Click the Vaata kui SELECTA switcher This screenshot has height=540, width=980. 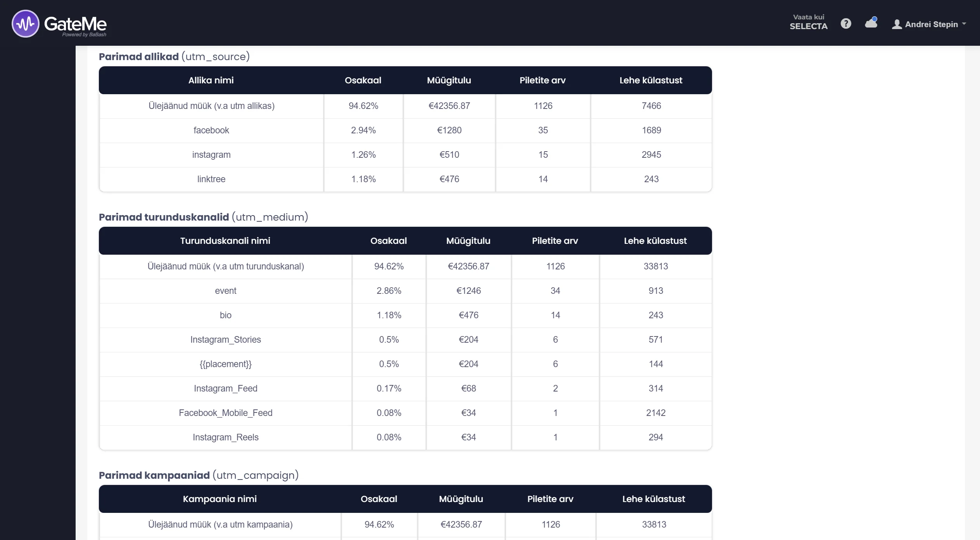tap(809, 22)
